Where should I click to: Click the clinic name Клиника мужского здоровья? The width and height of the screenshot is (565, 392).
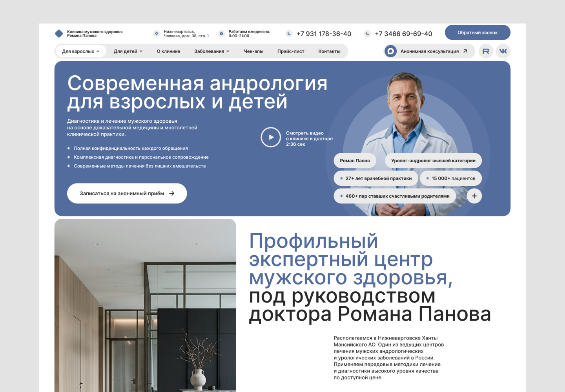coord(95,34)
